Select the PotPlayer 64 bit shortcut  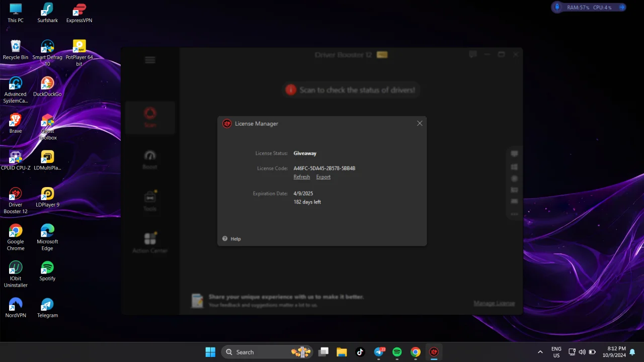pyautogui.click(x=79, y=53)
